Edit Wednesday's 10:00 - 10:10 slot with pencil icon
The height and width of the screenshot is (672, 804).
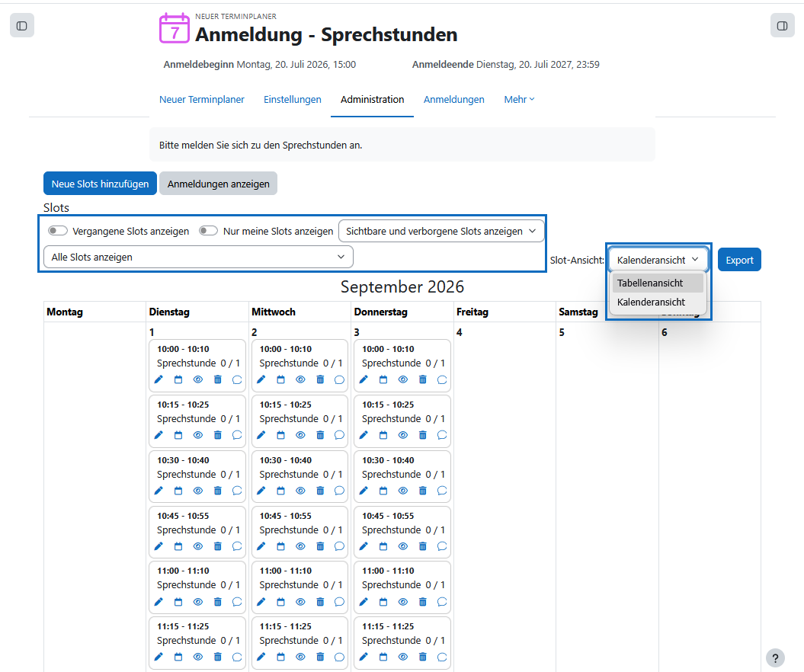[261, 379]
